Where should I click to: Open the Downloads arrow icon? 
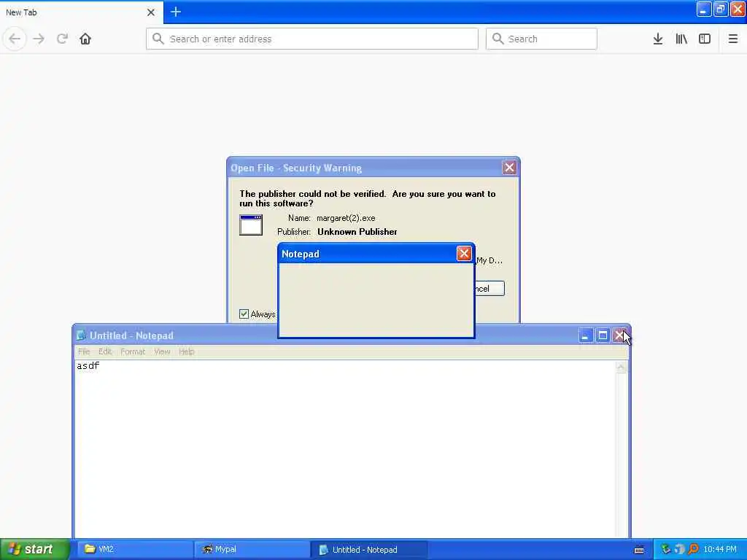tap(658, 39)
